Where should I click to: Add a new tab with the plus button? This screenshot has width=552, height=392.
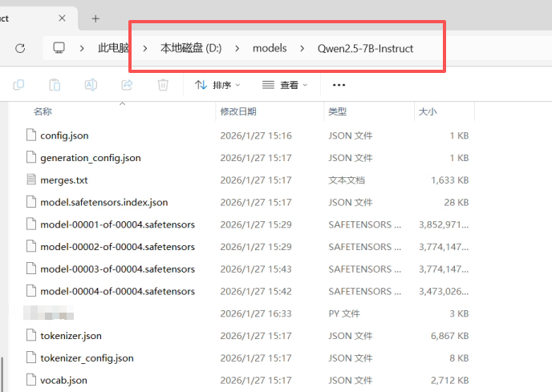click(95, 18)
